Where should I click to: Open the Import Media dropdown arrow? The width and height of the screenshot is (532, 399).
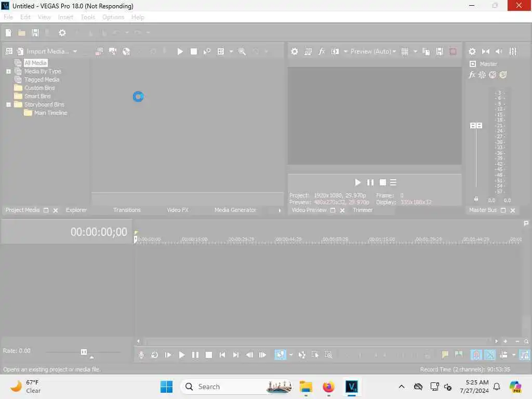[x=75, y=51]
